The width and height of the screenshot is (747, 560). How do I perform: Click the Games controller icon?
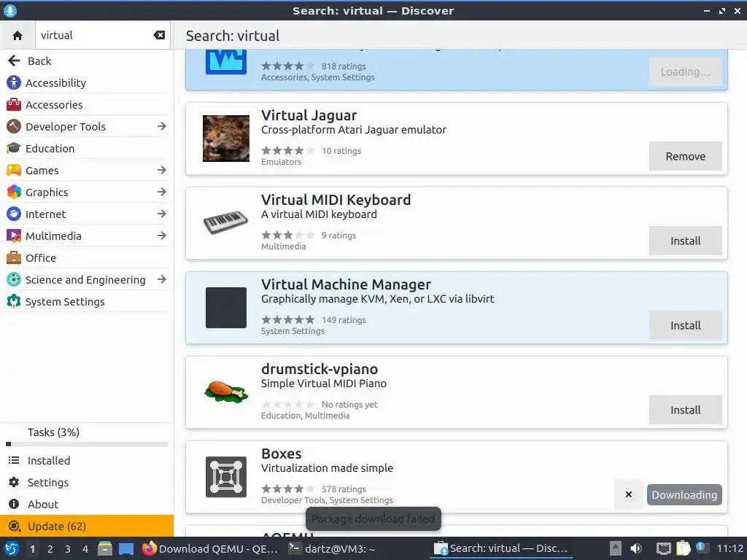coord(14,171)
